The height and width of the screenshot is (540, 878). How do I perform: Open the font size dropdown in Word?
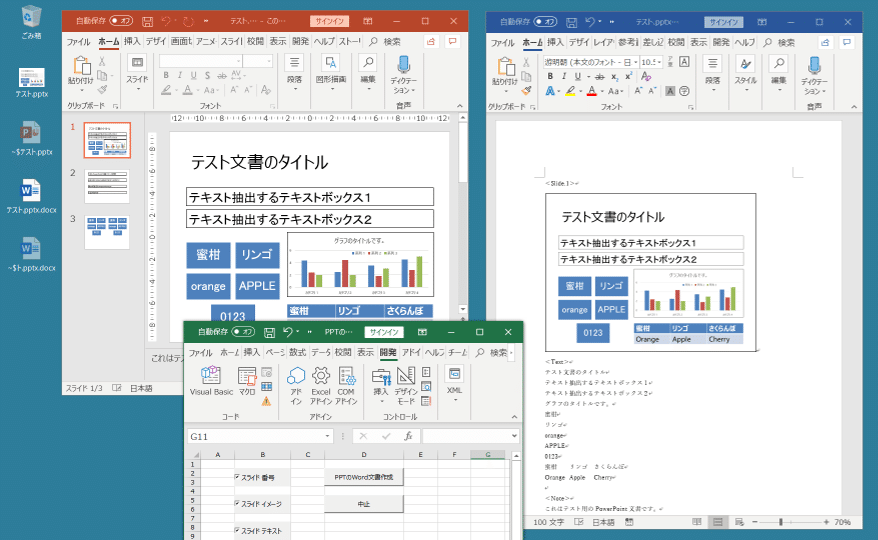click(660, 62)
